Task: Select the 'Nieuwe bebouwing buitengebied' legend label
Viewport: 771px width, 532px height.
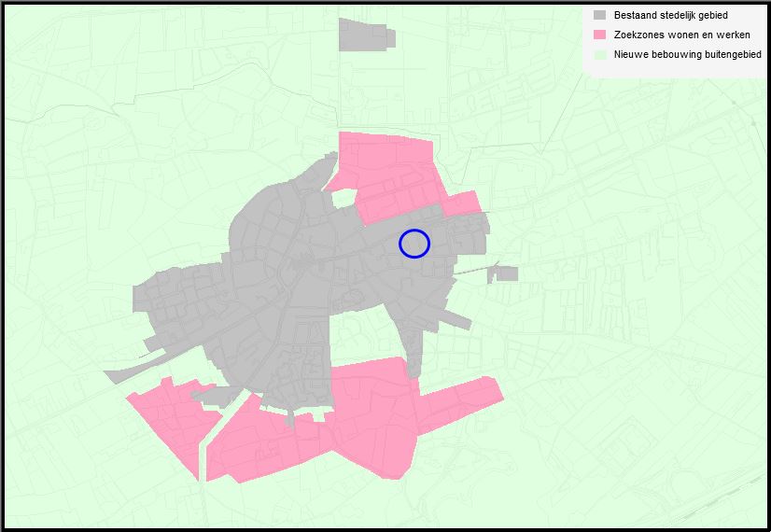Action: pos(687,54)
